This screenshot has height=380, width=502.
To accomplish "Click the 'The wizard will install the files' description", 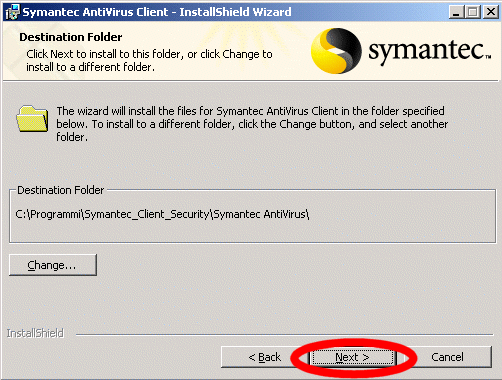I will [x=252, y=124].
